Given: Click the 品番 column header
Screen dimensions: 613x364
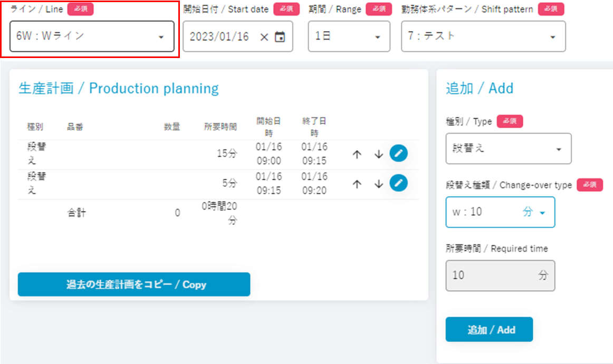Looking at the screenshot, I should point(75,127).
